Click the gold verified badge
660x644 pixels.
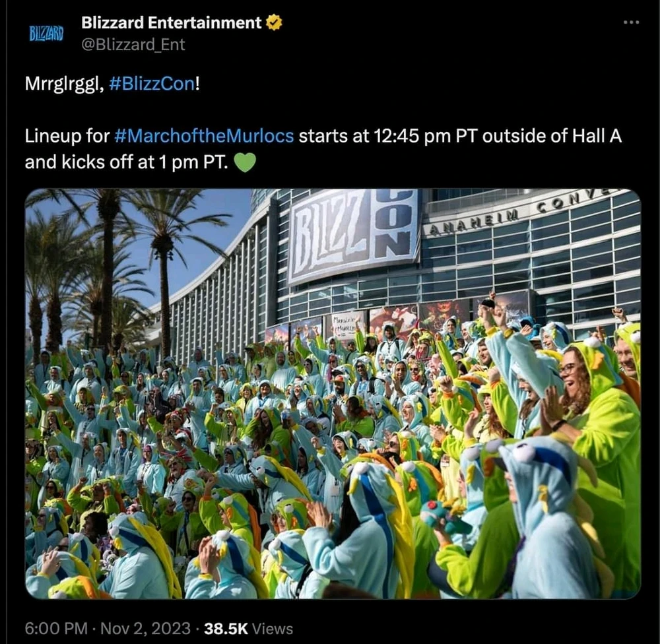pos(274,22)
